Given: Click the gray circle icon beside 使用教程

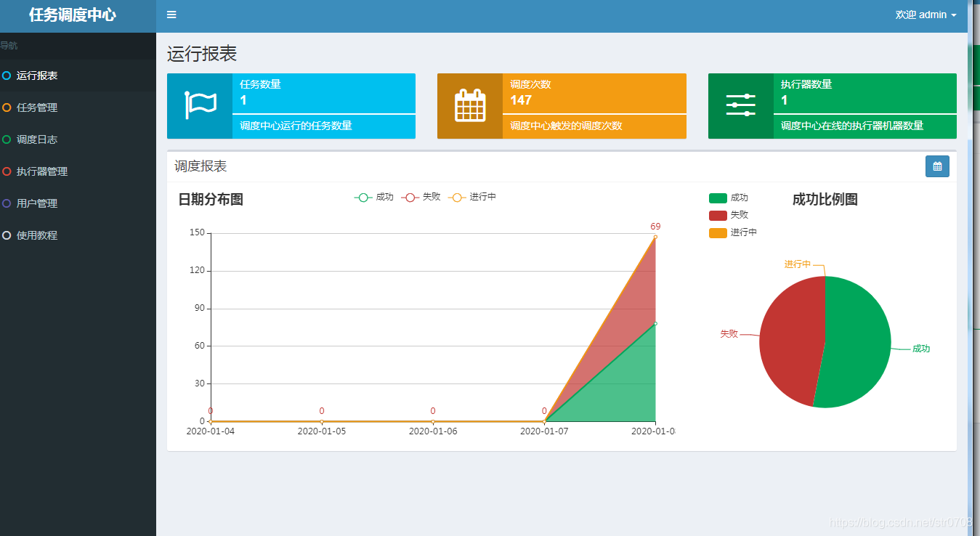Looking at the screenshot, I should click(x=7, y=235).
